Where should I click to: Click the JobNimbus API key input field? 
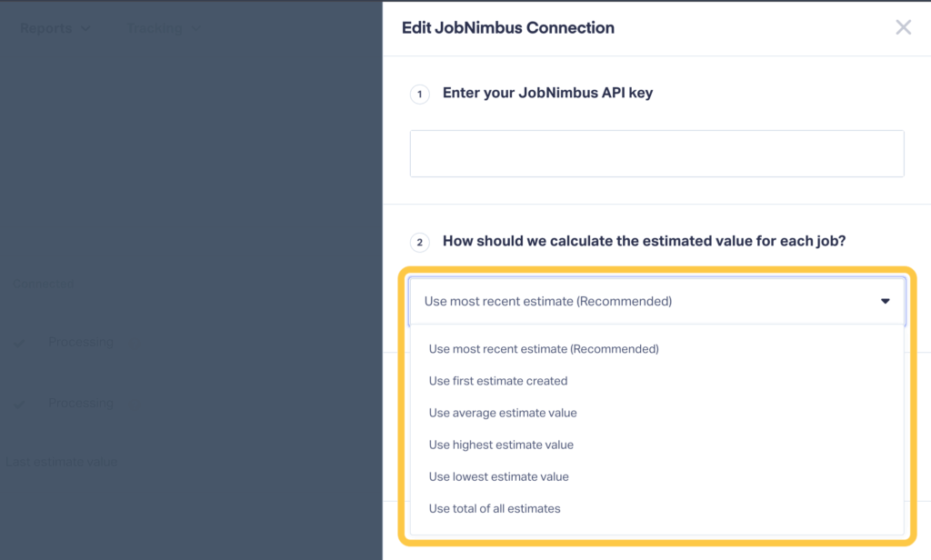pyautogui.click(x=655, y=153)
